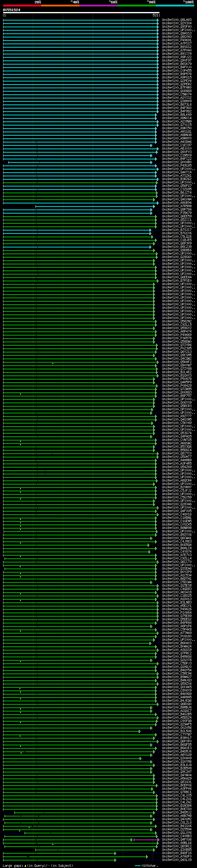
Task: Select hit label UniRef100_A8B7H8
Action: (x=177, y=816)
